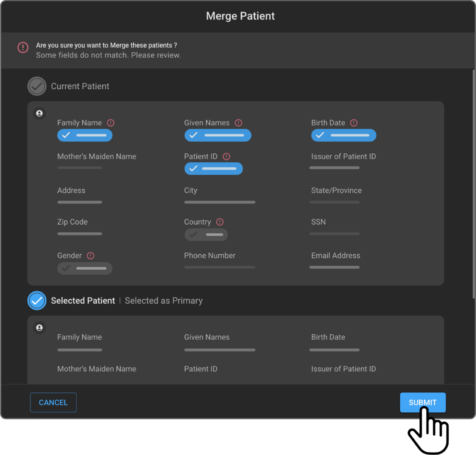Image resolution: width=476 pixels, height=455 pixels.
Task: Click the Country mismatch alert icon
Action: tap(220, 222)
